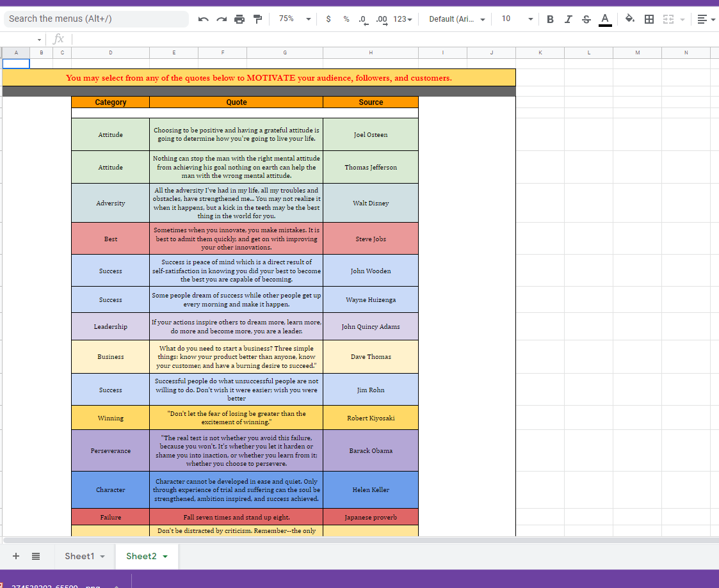Redo the last action

[x=222, y=19]
